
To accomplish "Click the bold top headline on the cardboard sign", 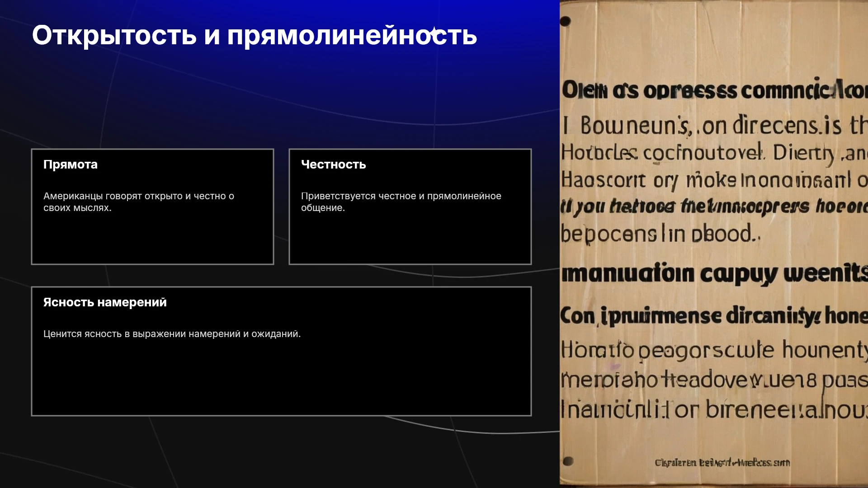I will (x=714, y=89).
